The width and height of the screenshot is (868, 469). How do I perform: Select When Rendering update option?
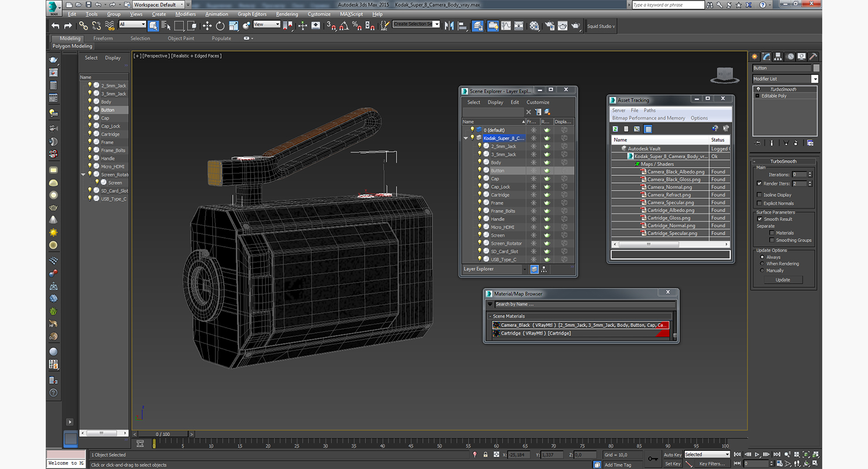click(x=762, y=264)
